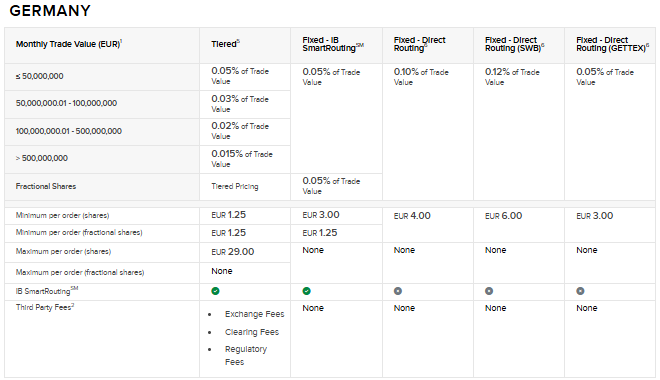The image size is (660, 380).
Task: Click the Monthly Trade Value (EUR) header
Action: [69, 44]
